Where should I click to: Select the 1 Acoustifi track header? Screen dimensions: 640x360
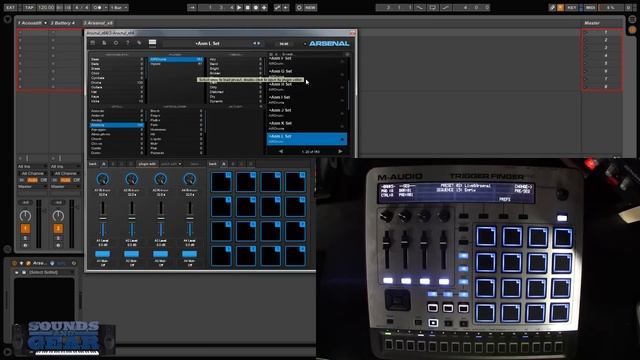tap(32, 23)
